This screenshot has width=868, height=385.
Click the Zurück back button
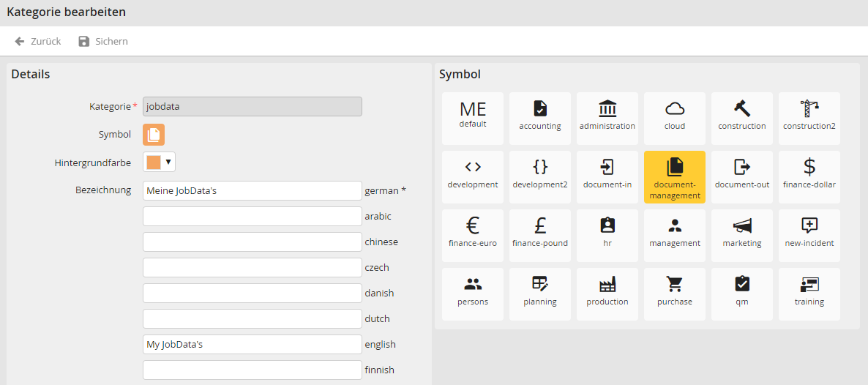coord(38,42)
